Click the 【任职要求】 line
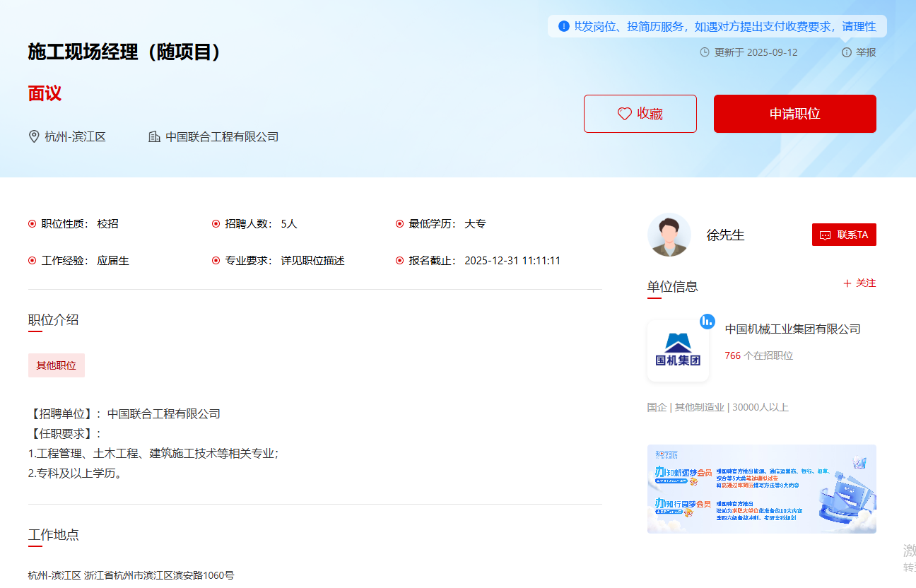 [65, 434]
